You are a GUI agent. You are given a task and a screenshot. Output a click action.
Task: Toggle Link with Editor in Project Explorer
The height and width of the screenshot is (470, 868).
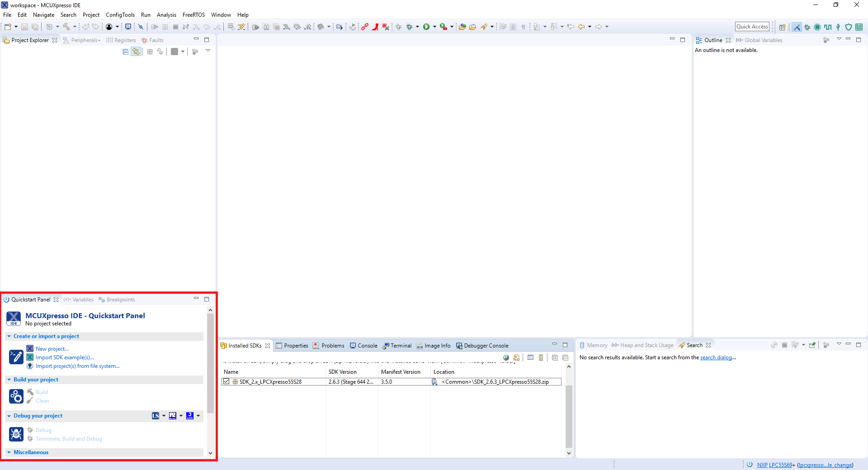click(136, 52)
